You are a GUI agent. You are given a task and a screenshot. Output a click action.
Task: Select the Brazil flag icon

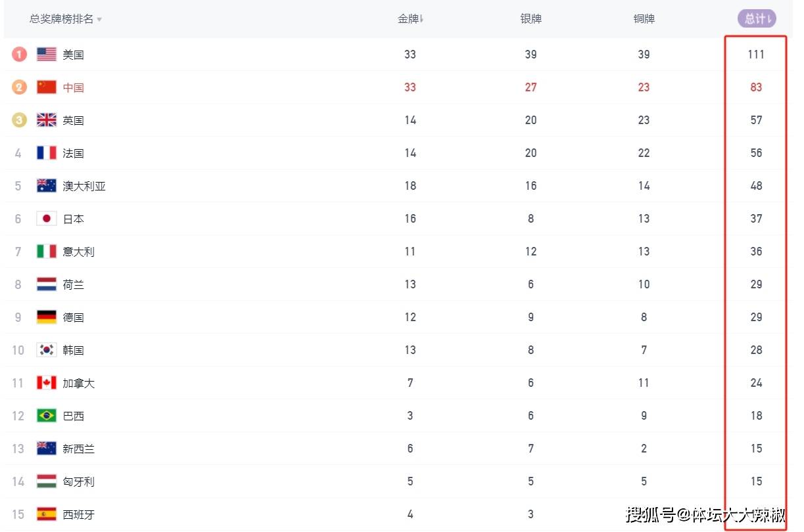click(x=46, y=416)
